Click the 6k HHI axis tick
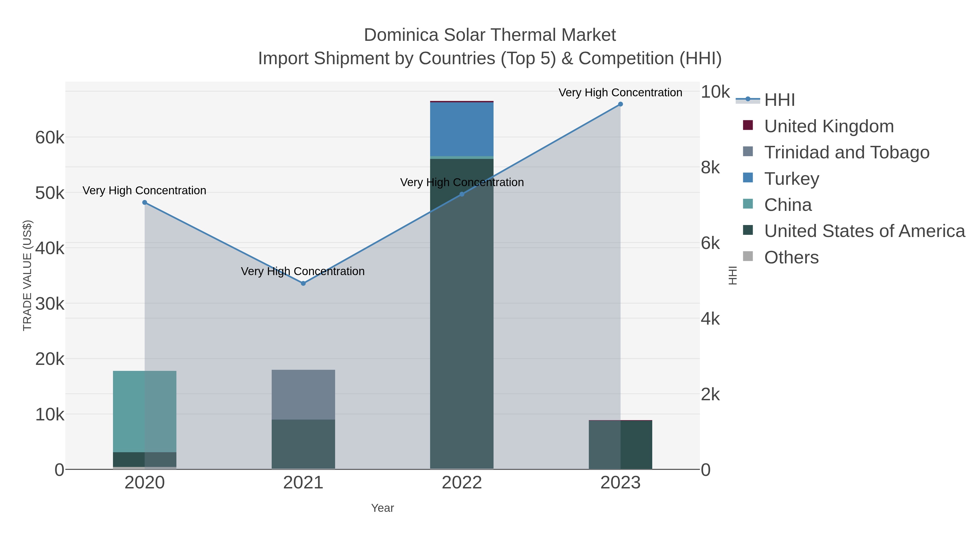This screenshot has width=980, height=551. pyautogui.click(x=710, y=243)
